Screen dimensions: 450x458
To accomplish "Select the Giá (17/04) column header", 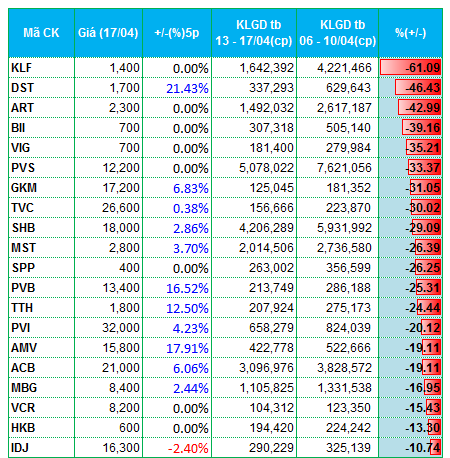I will click(108, 33).
